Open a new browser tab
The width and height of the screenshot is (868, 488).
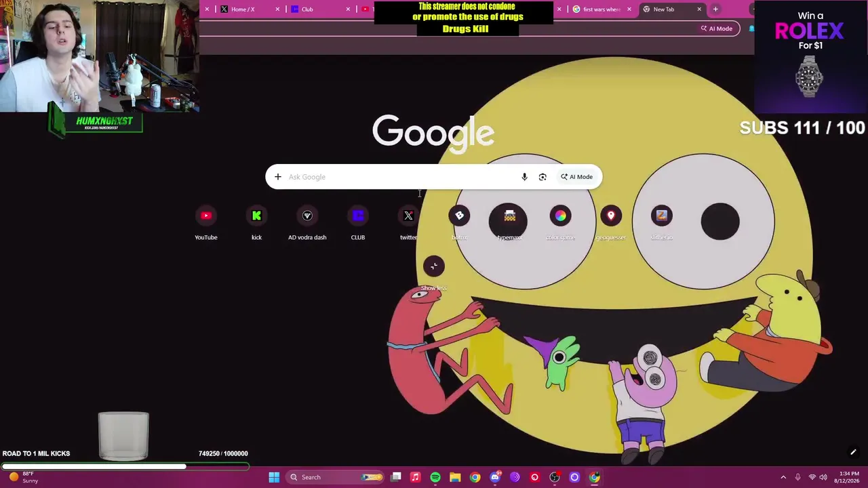pyautogui.click(x=715, y=9)
